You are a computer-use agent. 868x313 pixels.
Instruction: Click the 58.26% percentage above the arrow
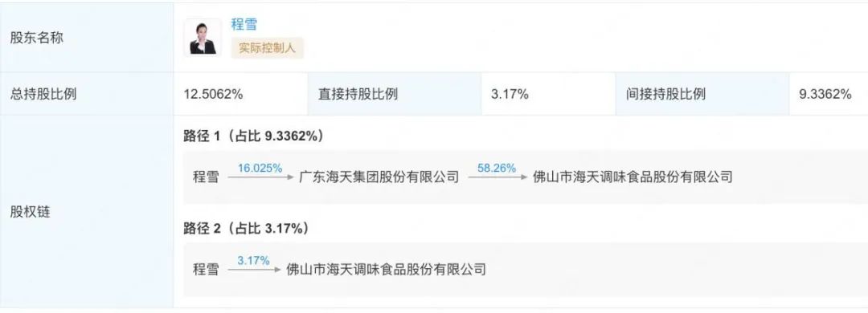(497, 168)
